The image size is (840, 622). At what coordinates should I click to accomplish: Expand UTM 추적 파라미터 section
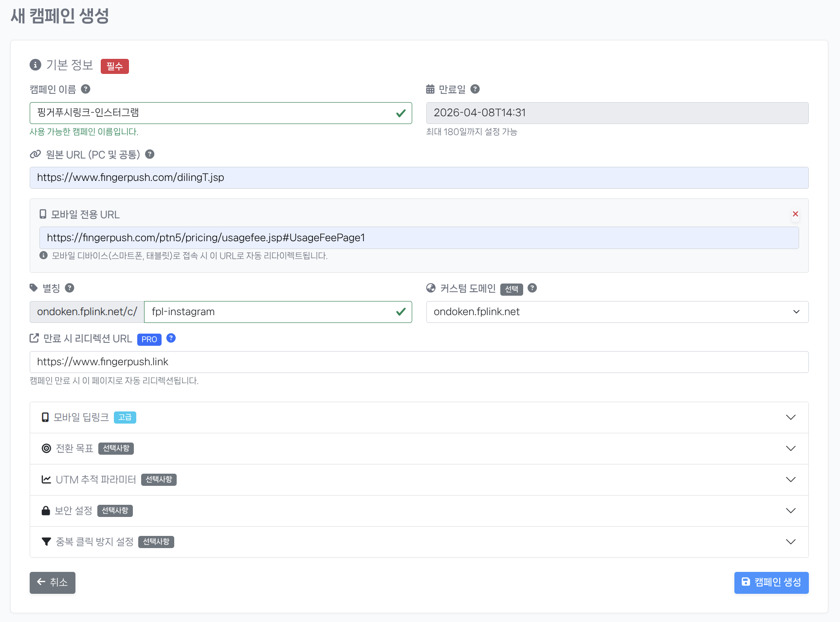click(x=419, y=480)
